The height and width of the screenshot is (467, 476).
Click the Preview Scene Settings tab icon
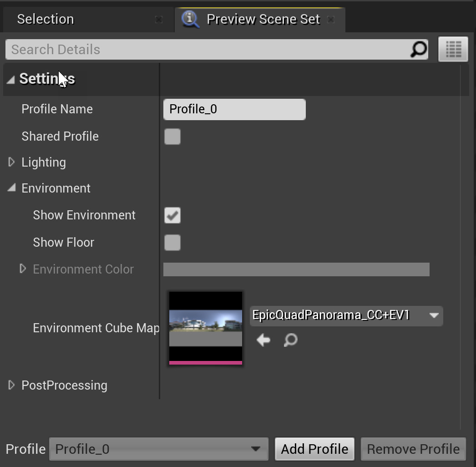tap(190, 19)
